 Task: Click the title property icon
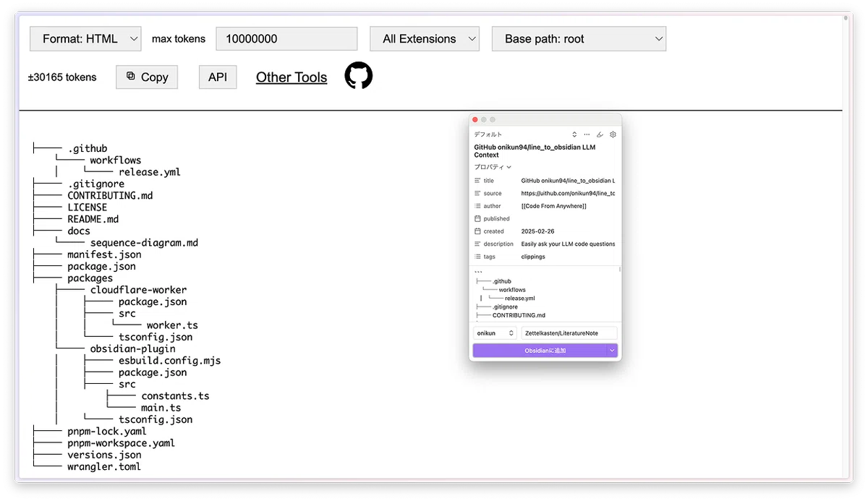pos(477,181)
